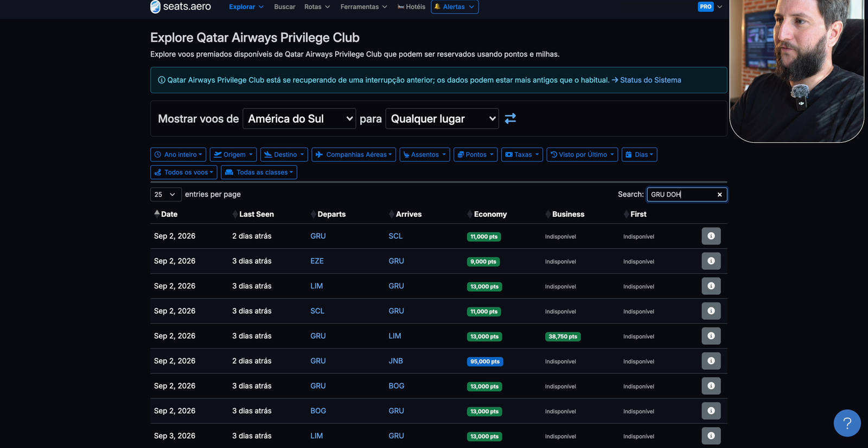This screenshot has width=868, height=448.
Task: Open the Explorar menu
Action: [x=246, y=7]
